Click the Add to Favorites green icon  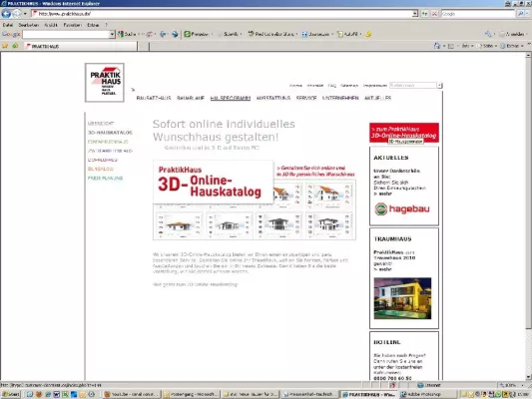point(15,46)
